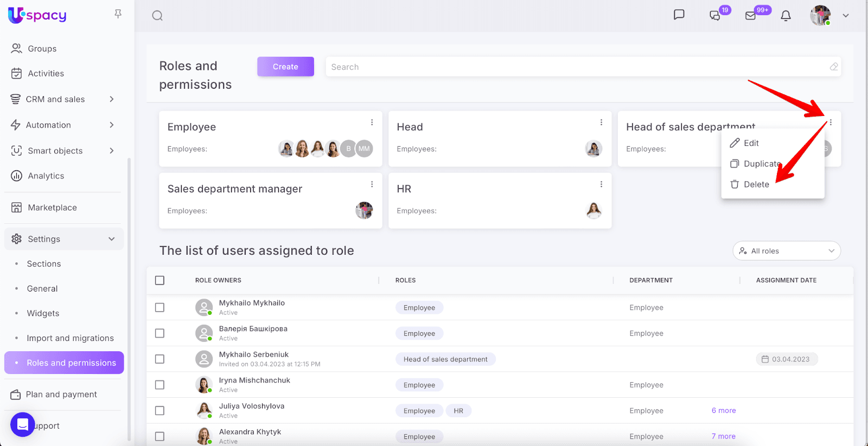Click the notifications bell icon
The width and height of the screenshot is (868, 446).
786,16
